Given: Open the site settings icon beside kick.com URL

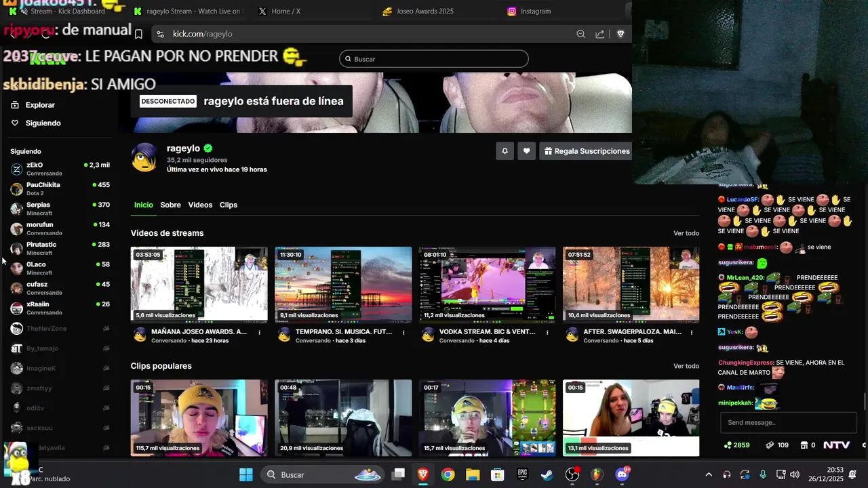Looking at the screenshot, I should [x=160, y=34].
